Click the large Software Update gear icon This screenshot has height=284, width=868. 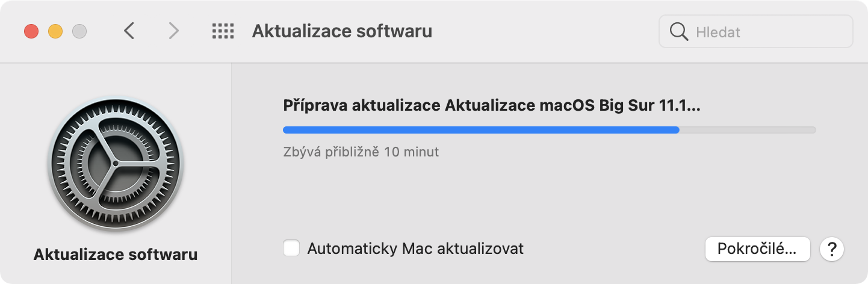pyautogui.click(x=116, y=164)
